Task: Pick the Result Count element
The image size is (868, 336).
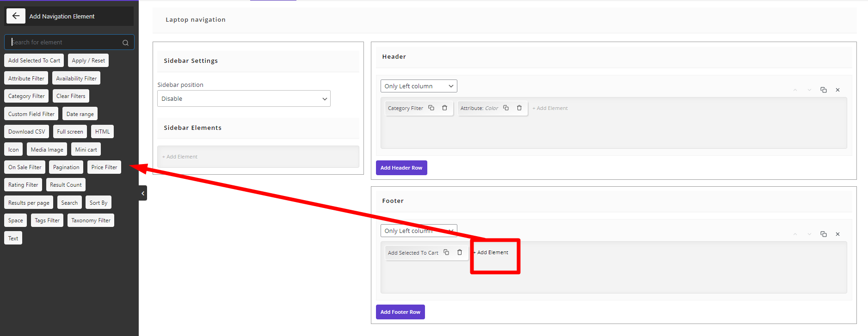Action: click(66, 185)
